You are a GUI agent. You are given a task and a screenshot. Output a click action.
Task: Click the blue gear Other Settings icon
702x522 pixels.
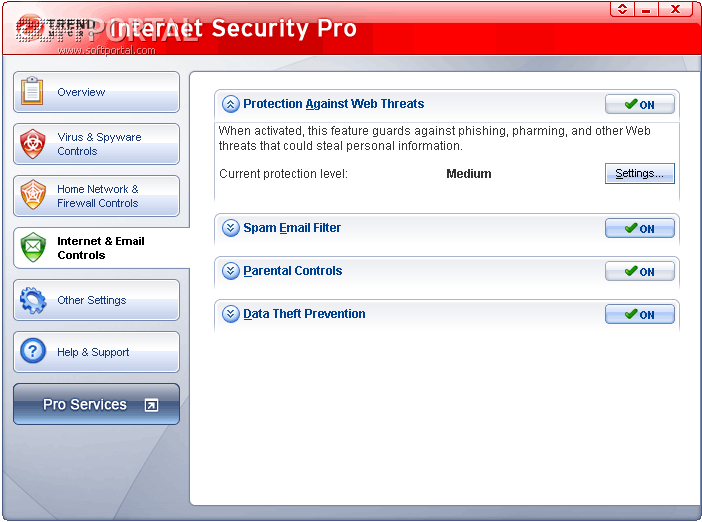tap(33, 300)
